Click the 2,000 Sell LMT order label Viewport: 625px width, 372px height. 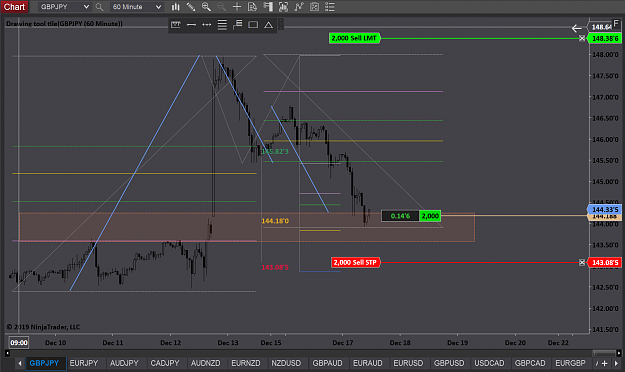click(x=354, y=38)
